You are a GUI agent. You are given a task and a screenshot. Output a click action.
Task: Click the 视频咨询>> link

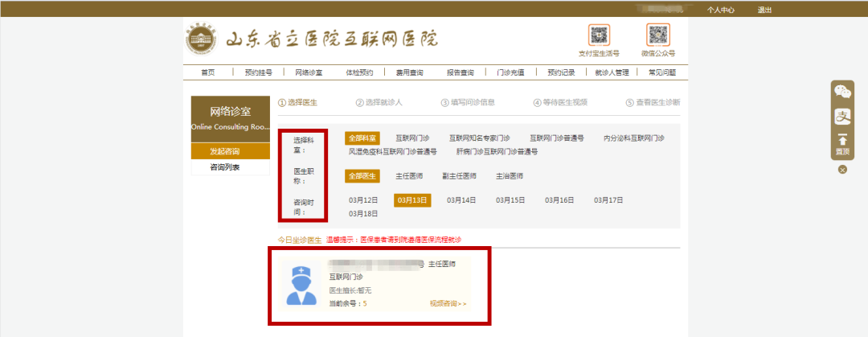point(448,304)
